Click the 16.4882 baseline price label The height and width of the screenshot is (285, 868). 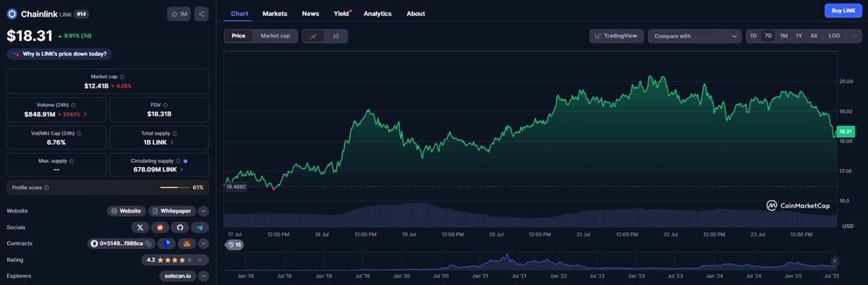(236, 187)
